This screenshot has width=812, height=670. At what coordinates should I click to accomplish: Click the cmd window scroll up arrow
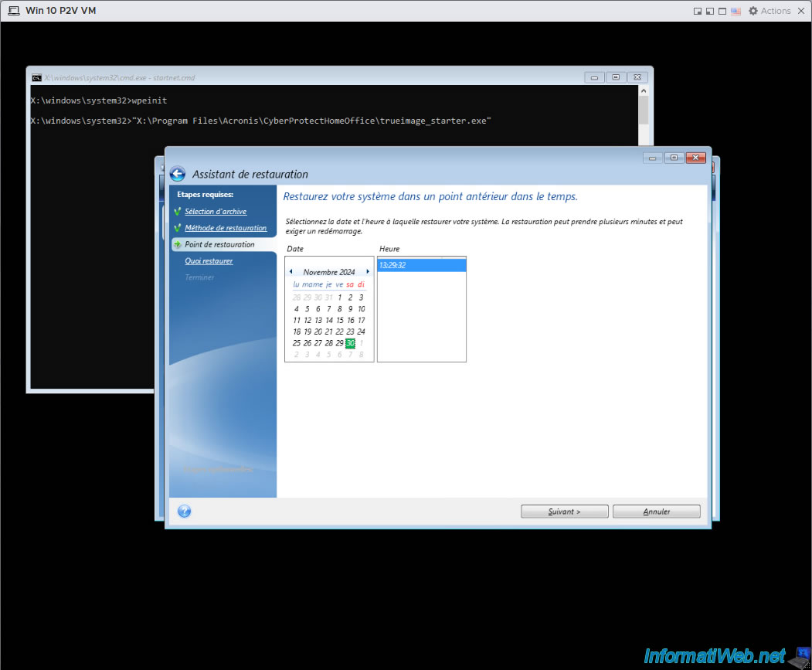[x=644, y=90]
